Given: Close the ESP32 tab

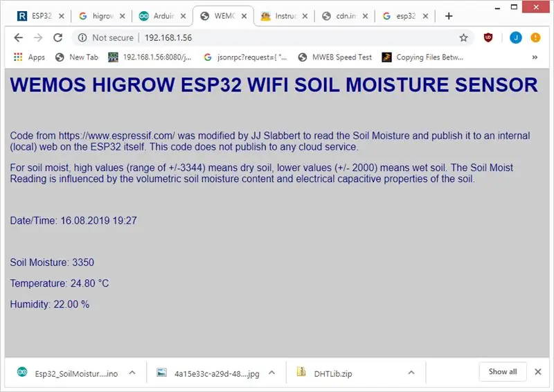Looking at the screenshot, I should click(x=62, y=16).
